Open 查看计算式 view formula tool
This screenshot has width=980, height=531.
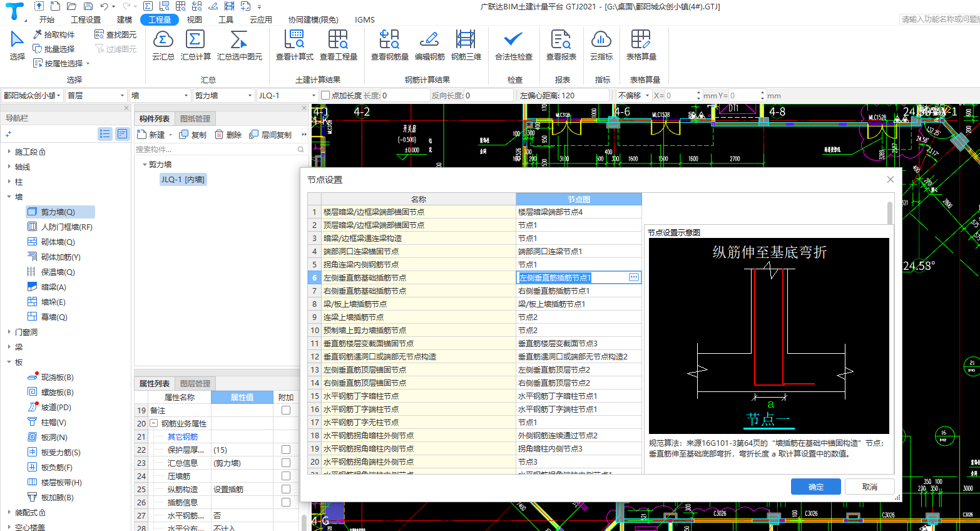pos(294,45)
